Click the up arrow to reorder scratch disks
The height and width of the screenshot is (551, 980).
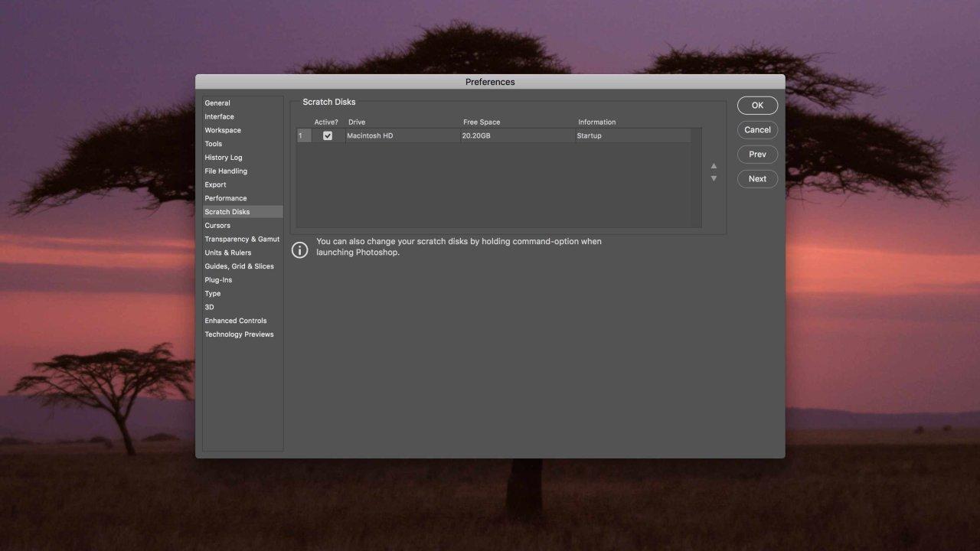tap(713, 165)
